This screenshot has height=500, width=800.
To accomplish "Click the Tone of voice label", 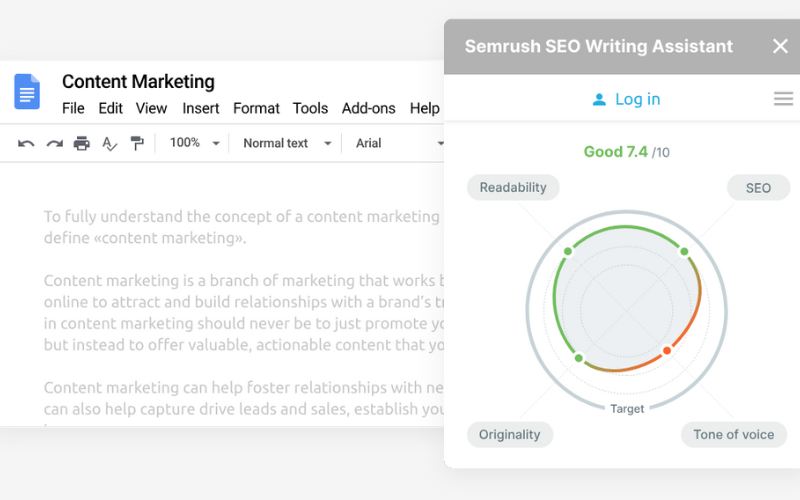I will pos(734,434).
